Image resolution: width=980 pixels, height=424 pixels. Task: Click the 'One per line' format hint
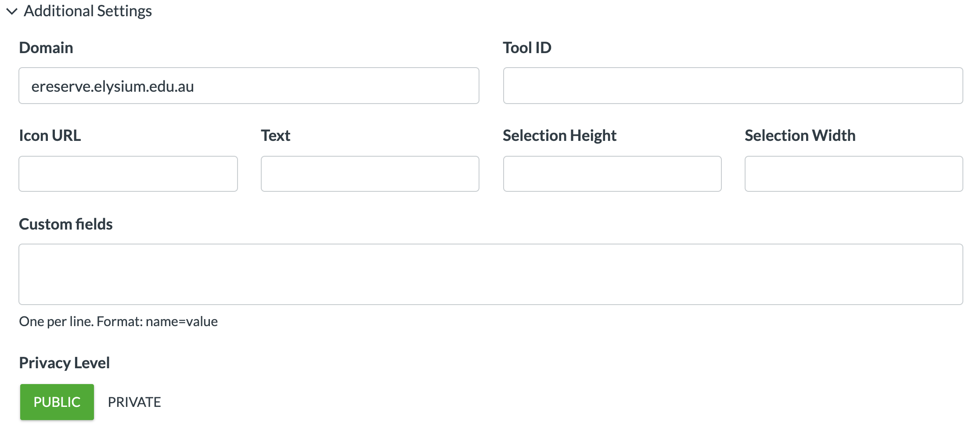118,322
